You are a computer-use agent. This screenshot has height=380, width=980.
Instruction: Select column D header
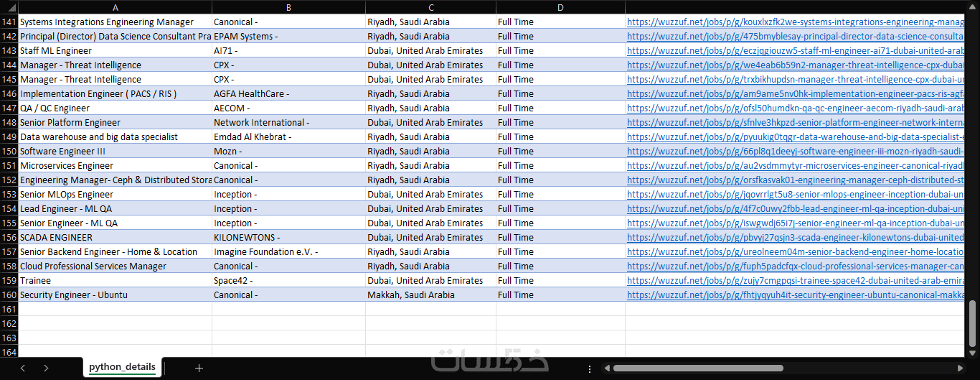coord(561,7)
